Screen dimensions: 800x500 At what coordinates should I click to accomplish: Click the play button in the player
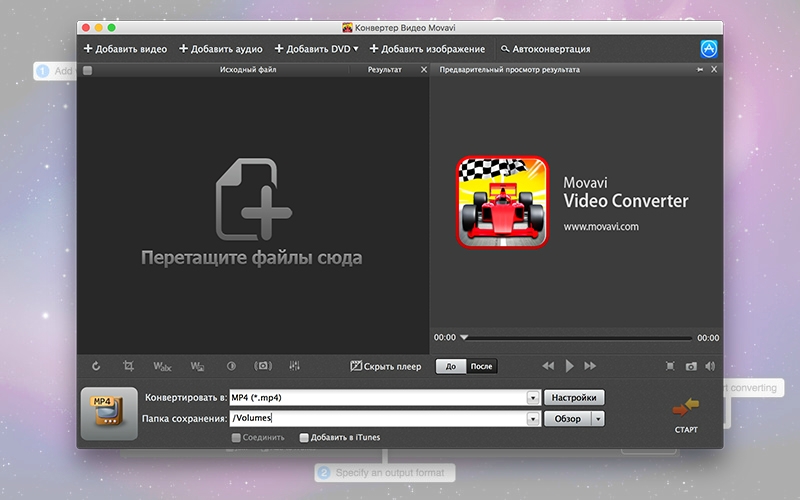click(569, 366)
